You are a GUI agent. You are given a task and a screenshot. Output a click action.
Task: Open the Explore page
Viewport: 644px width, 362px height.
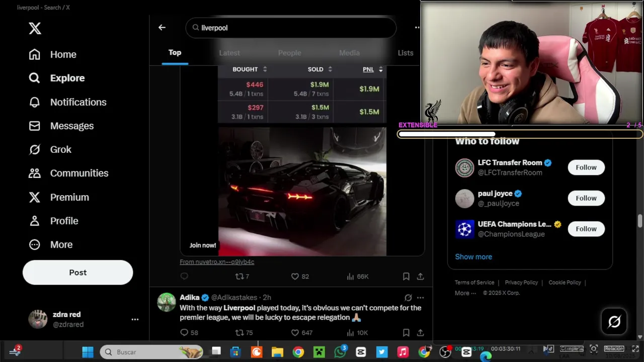tap(57, 78)
